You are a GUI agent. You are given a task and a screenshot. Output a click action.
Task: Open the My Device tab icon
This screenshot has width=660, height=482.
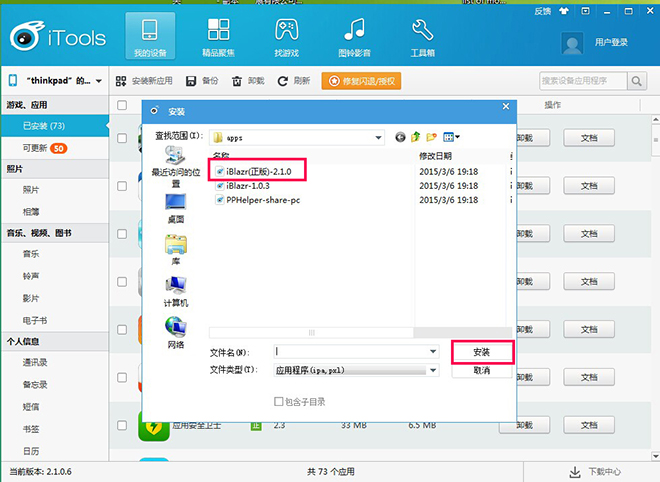tap(150, 31)
